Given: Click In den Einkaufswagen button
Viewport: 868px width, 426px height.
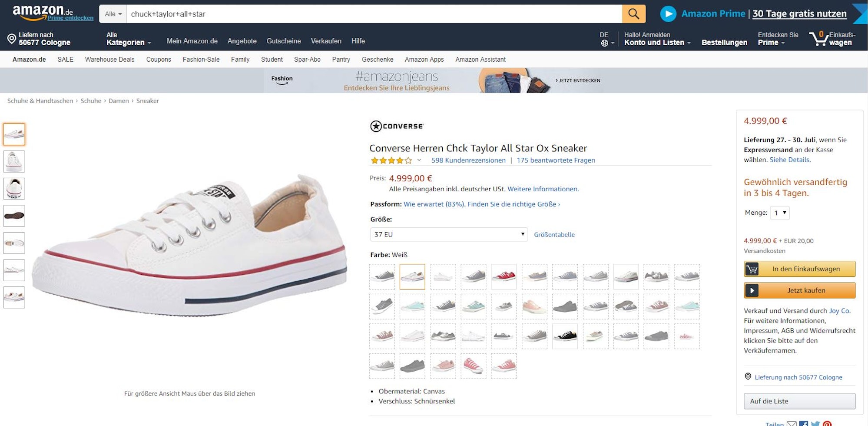Looking at the screenshot, I should pos(799,269).
